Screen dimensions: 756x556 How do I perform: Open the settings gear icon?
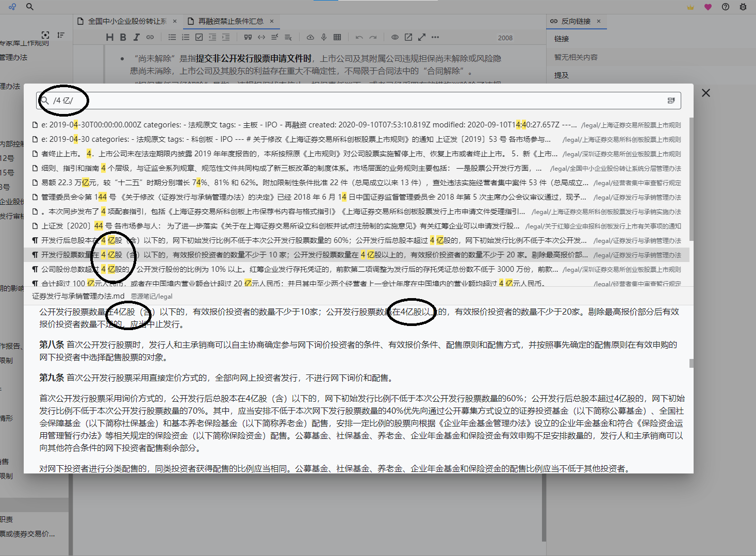(x=743, y=7)
